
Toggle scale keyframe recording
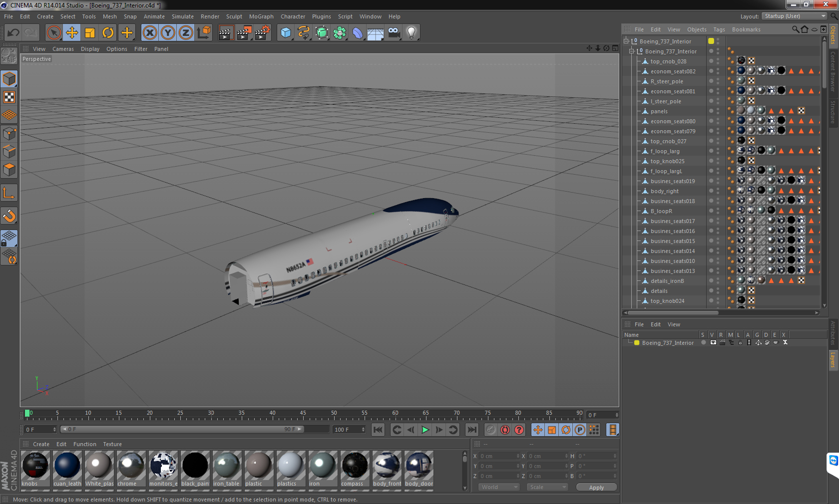coord(552,430)
